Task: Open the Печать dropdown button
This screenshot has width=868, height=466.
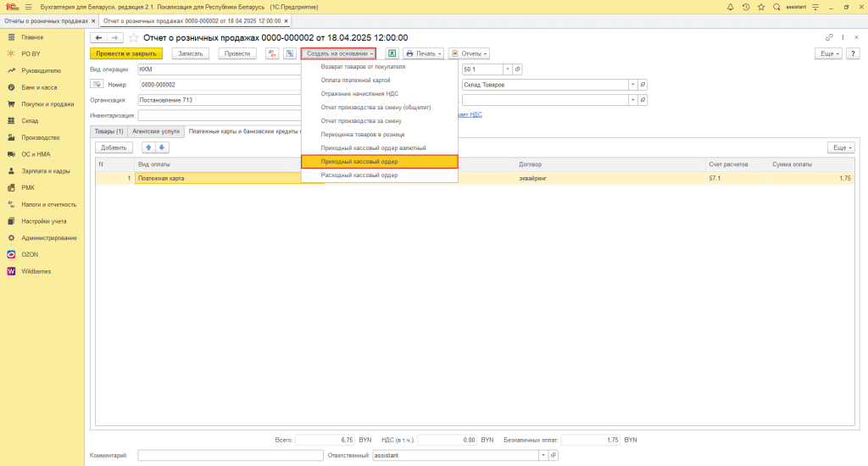Action: pos(424,53)
